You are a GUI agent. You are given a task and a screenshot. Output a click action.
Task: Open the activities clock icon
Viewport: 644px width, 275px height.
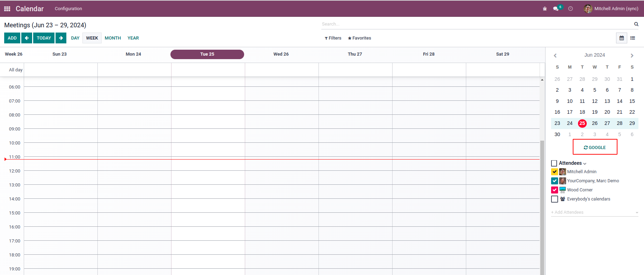coord(571,9)
